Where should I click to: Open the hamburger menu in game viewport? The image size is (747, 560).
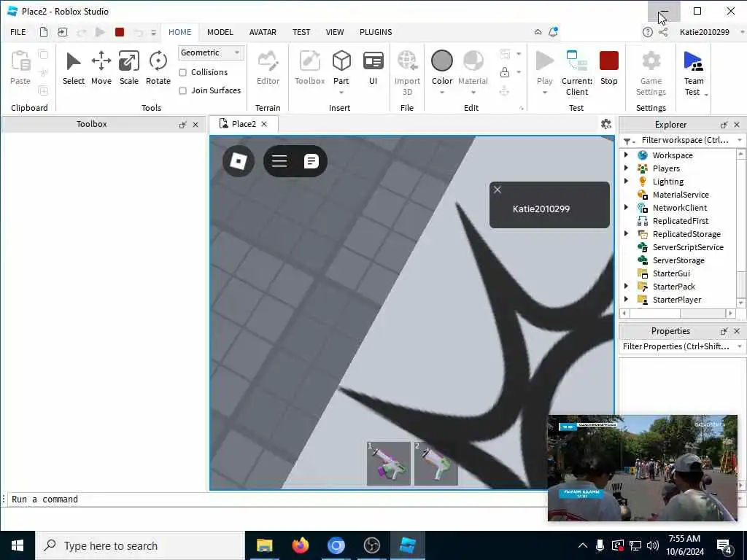(x=279, y=161)
